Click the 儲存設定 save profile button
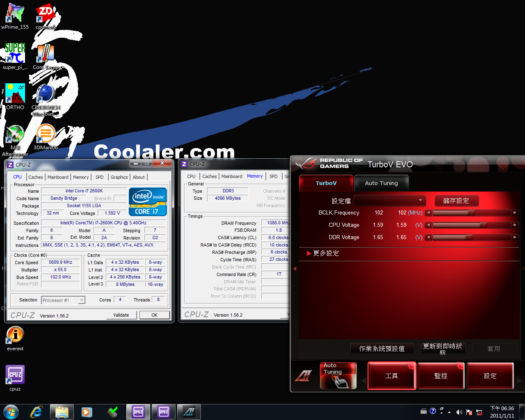 coord(456,201)
